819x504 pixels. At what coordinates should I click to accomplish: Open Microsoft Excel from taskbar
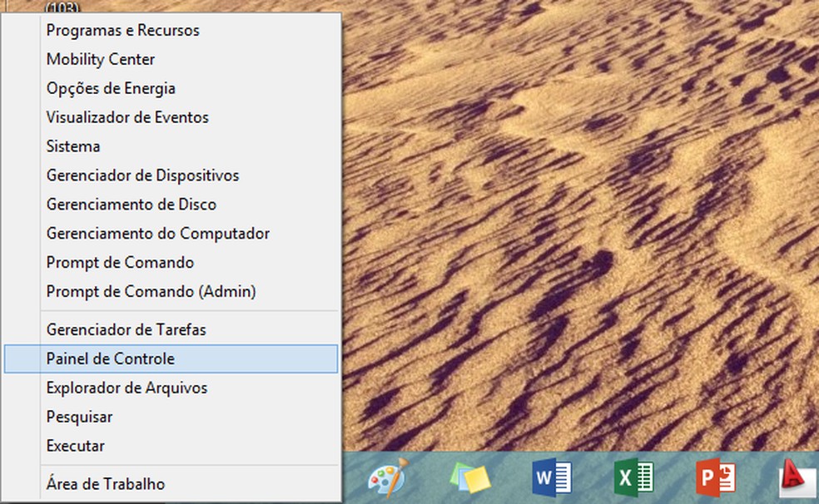pos(633,477)
